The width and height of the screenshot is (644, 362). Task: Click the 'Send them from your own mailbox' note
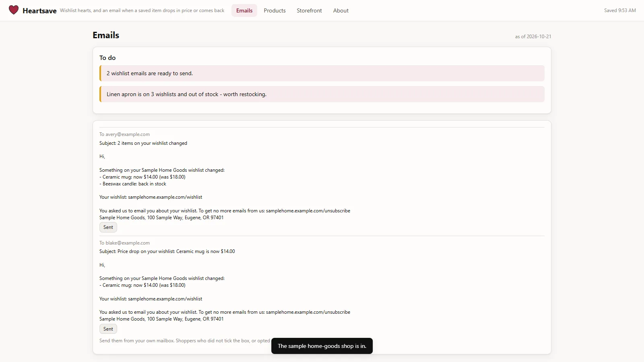click(x=185, y=341)
